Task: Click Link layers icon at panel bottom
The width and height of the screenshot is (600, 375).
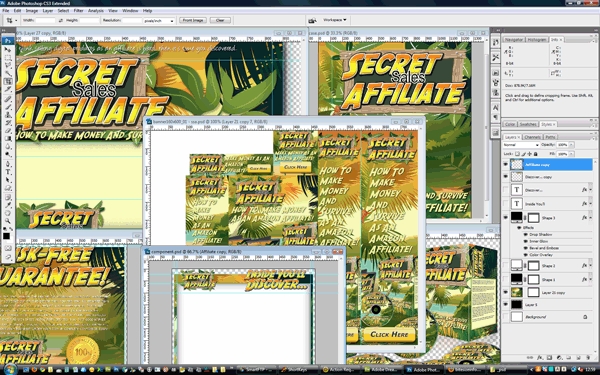Action: coord(530,357)
